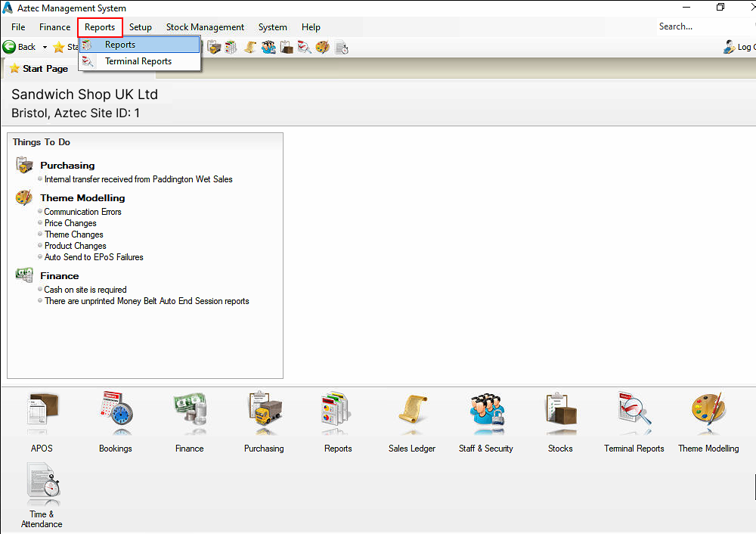Open the Price Changes task link

[x=70, y=223]
